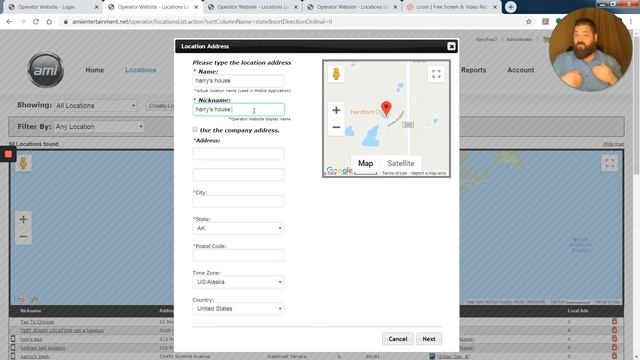Click the browser address bar

click(x=294, y=22)
